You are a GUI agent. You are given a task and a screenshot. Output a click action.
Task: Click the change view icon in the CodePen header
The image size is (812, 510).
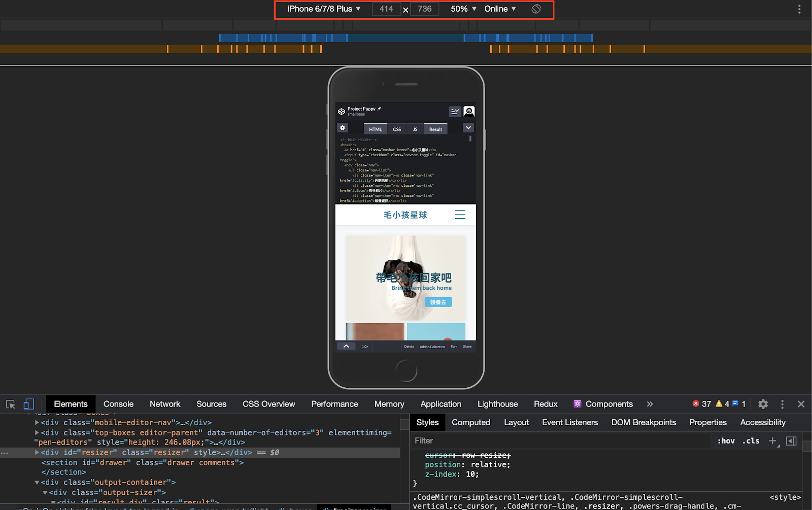coord(455,111)
